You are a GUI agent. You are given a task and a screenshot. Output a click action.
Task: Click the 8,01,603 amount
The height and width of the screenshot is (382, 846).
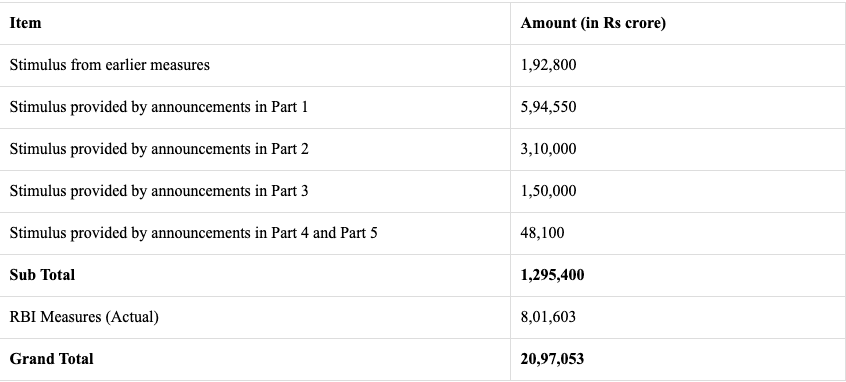click(x=548, y=317)
